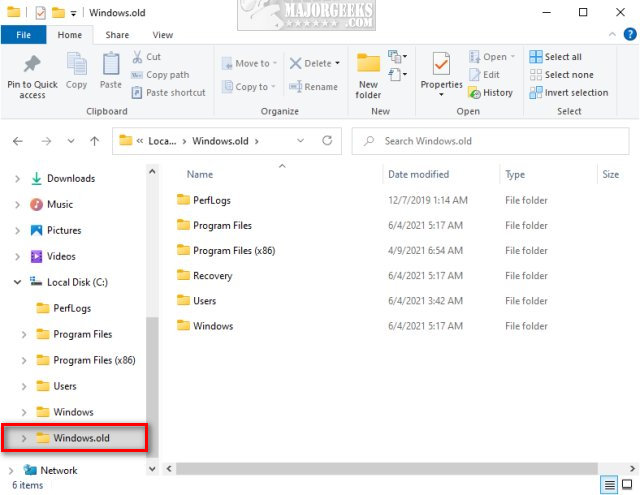
Task: Open the Delete dropdown arrow
Action: click(x=338, y=63)
